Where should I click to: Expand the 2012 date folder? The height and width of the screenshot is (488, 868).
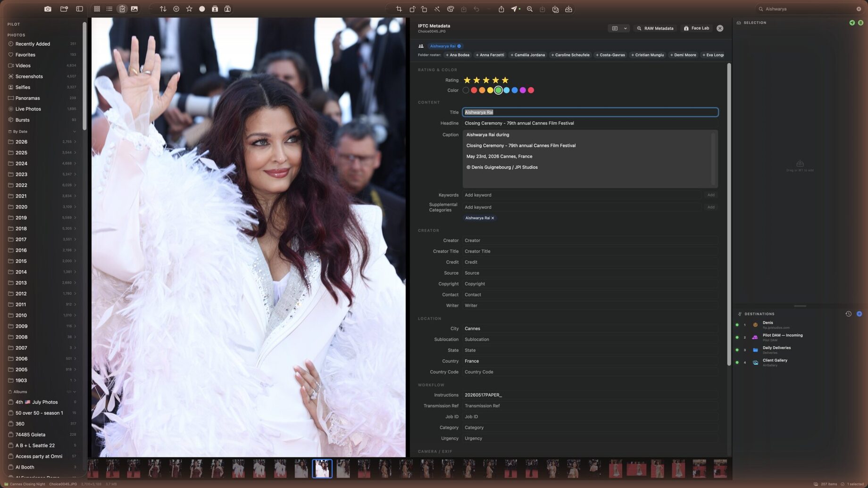pyautogui.click(x=75, y=294)
